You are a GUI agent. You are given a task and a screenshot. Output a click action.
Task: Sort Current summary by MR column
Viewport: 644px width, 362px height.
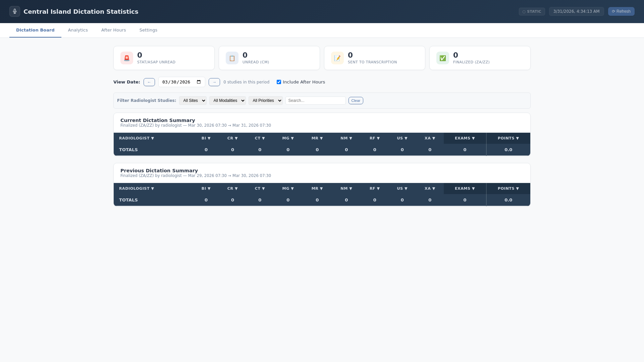(x=317, y=138)
